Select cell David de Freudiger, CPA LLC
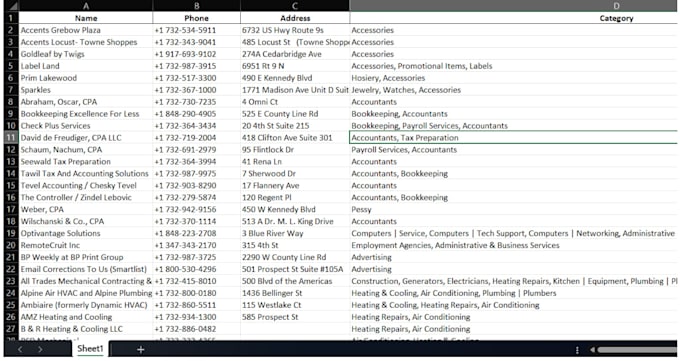Image resolution: width=680 pixels, height=361 pixels. tap(86, 138)
